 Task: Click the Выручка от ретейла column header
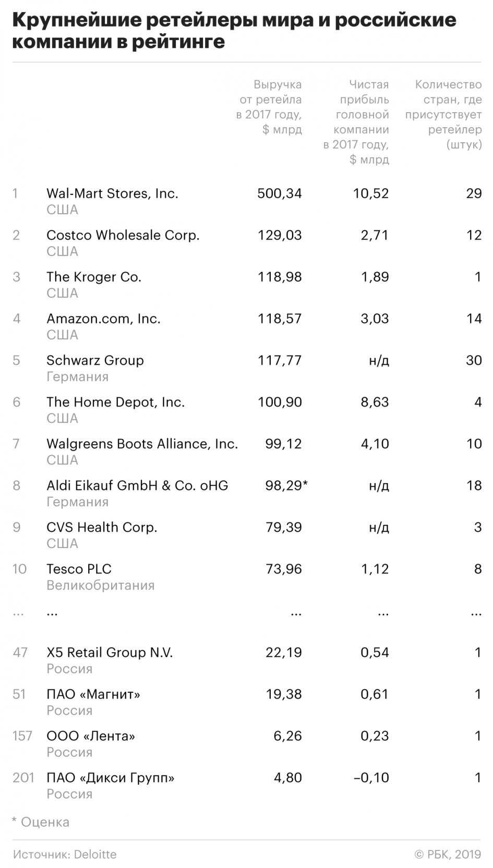pyautogui.click(x=269, y=107)
